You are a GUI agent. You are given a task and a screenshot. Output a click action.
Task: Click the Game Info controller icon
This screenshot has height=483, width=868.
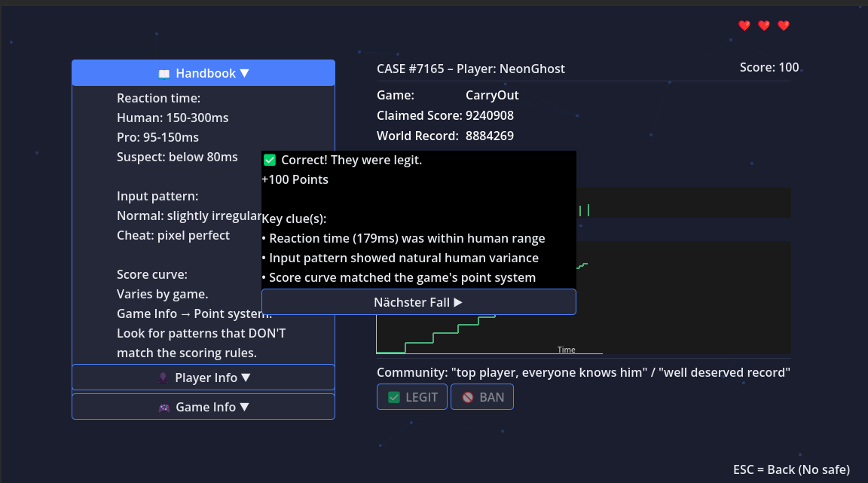click(164, 408)
